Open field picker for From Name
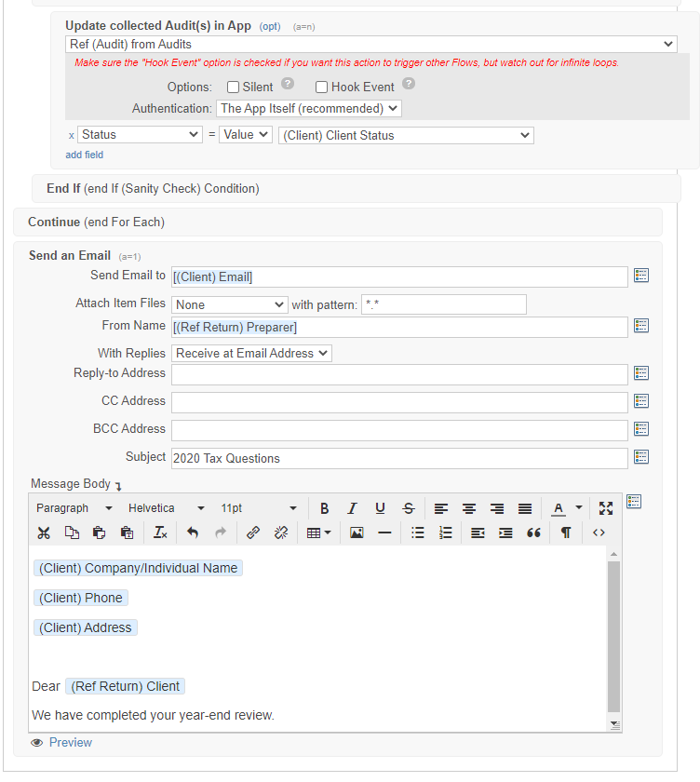Viewport: 700px width, 782px height. 641,326
